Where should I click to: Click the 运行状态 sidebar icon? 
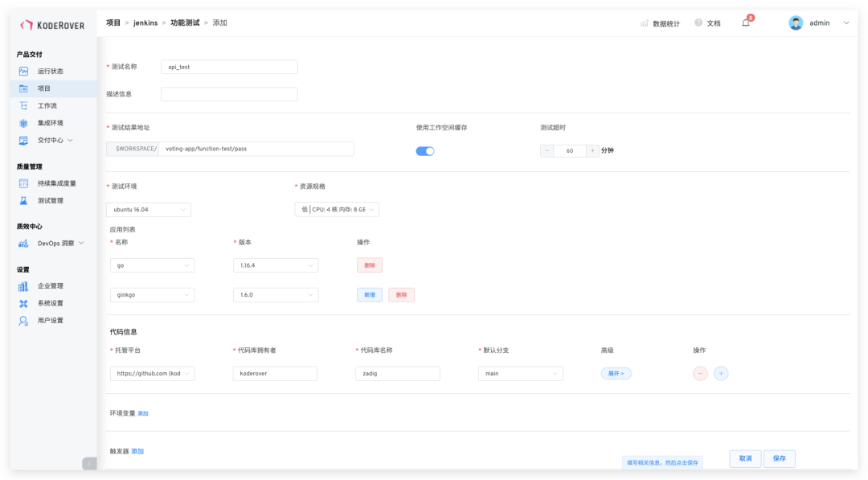click(x=23, y=71)
